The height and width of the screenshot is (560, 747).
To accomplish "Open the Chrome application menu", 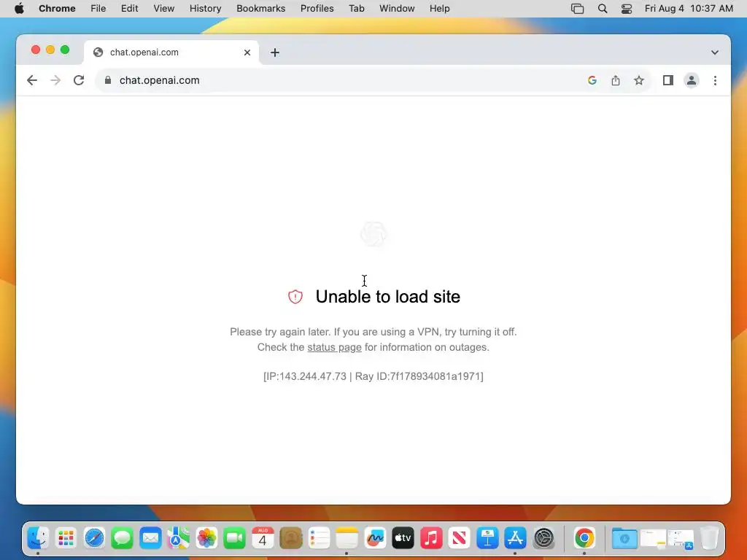I will pos(57,9).
